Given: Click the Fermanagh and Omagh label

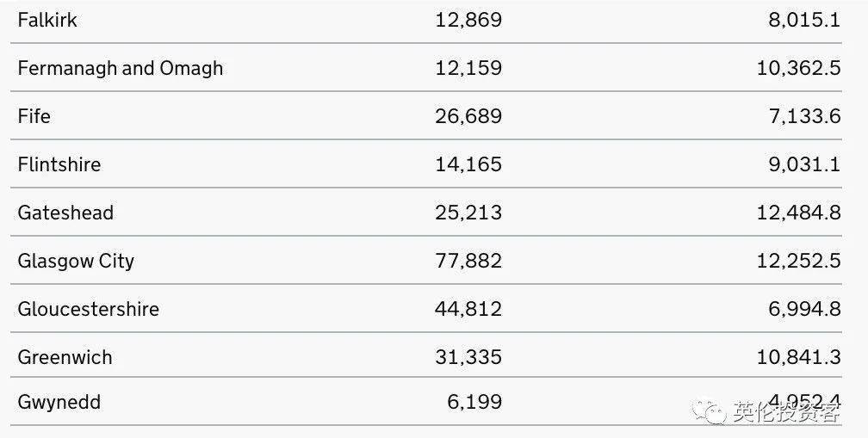Looking at the screenshot, I should 120,68.
